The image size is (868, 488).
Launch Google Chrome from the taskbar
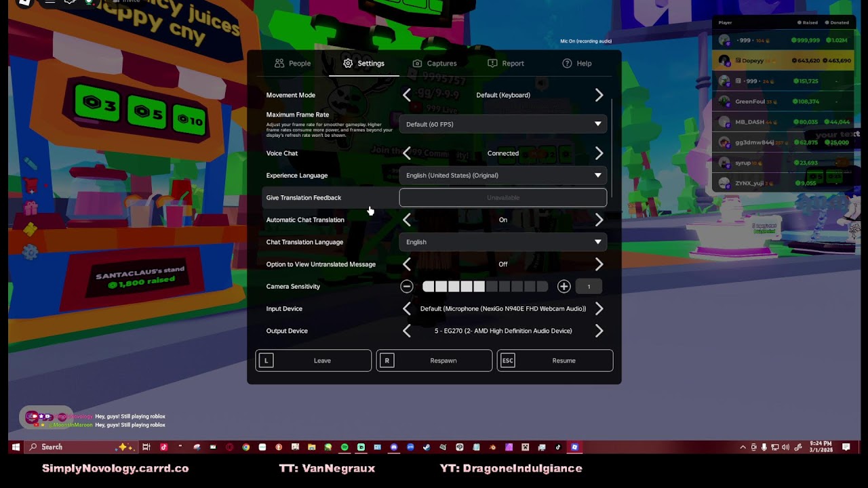click(x=245, y=447)
